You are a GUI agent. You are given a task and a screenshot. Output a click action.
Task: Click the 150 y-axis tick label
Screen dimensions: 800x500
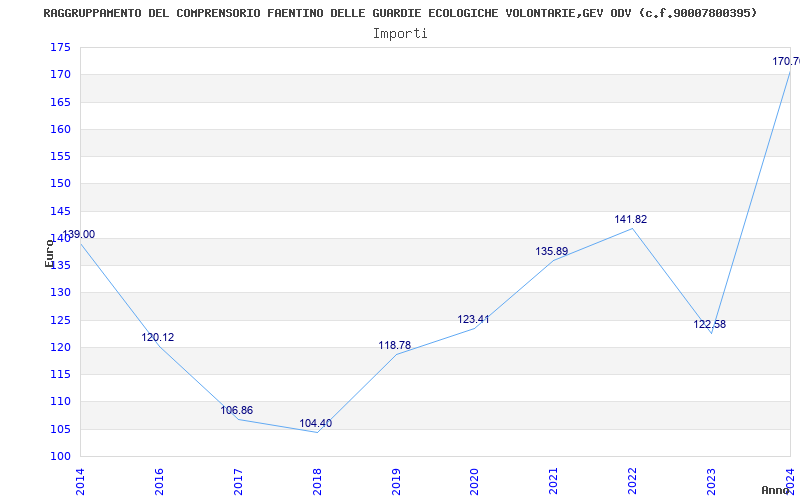pos(60,184)
